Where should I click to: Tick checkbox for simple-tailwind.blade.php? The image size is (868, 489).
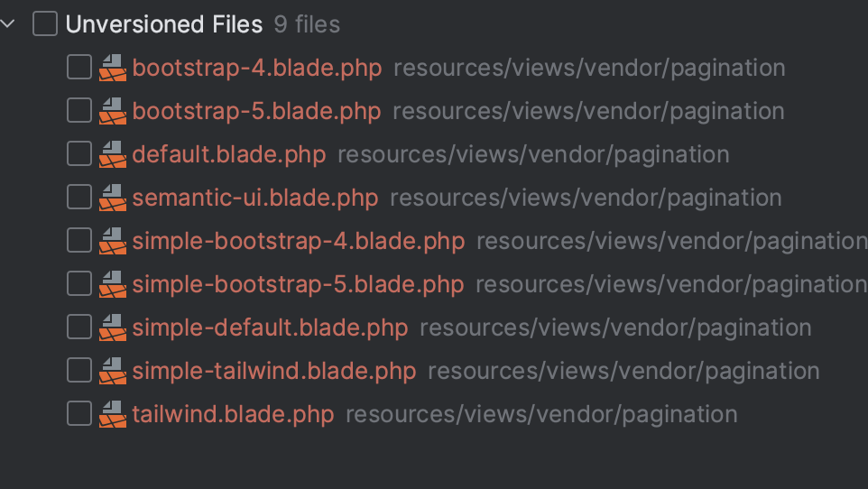tap(79, 370)
